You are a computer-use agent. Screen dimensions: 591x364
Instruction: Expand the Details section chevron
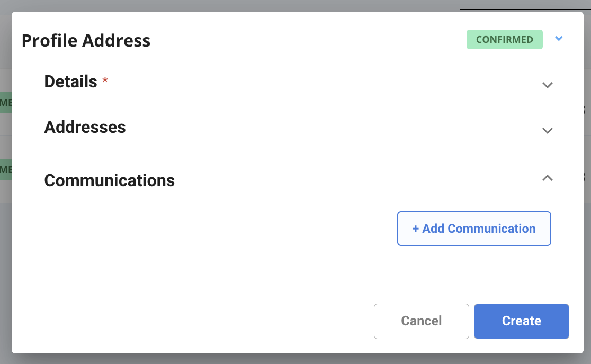[547, 85]
